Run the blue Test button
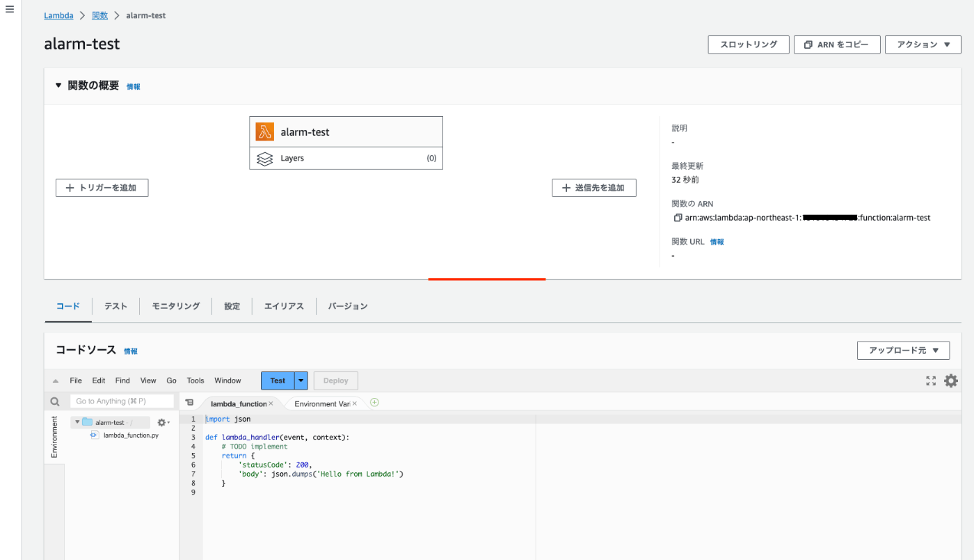This screenshot has width=974, height=560. pos(278,381)
